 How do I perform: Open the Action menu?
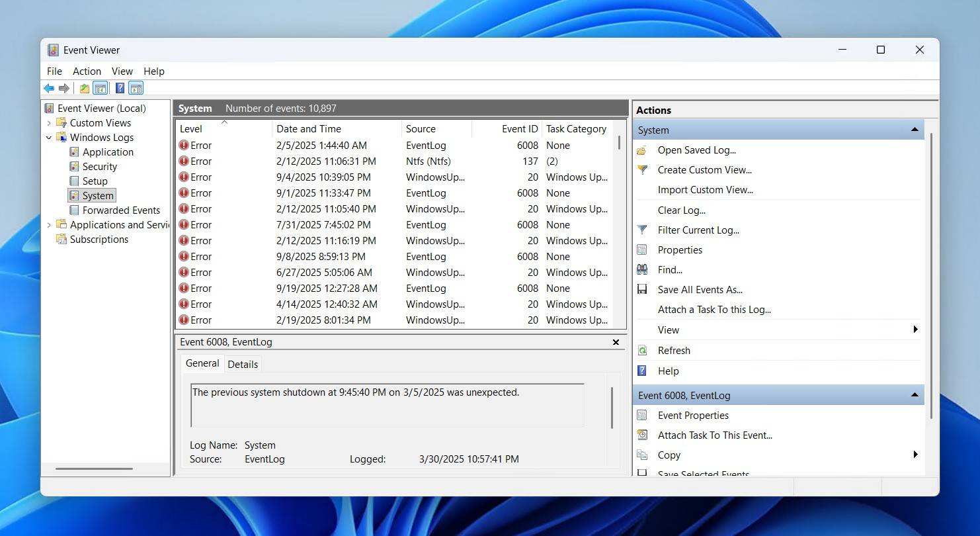[87, 71]
